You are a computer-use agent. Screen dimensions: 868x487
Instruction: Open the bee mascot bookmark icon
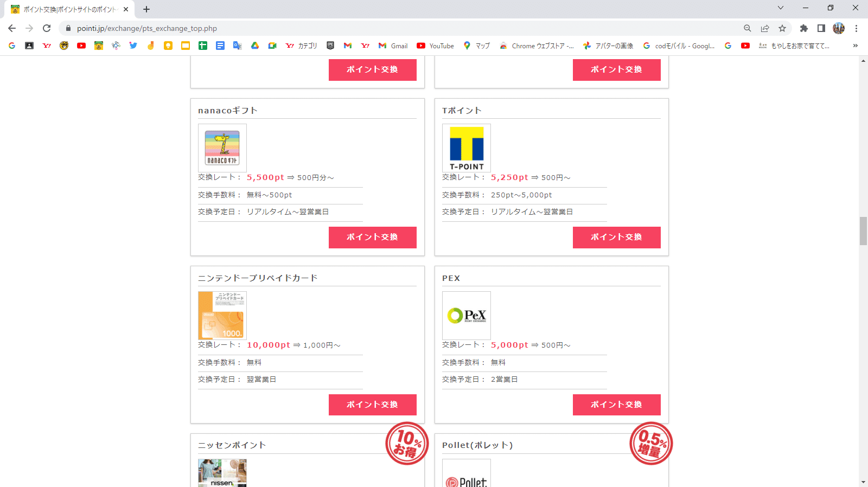[99, 46]
